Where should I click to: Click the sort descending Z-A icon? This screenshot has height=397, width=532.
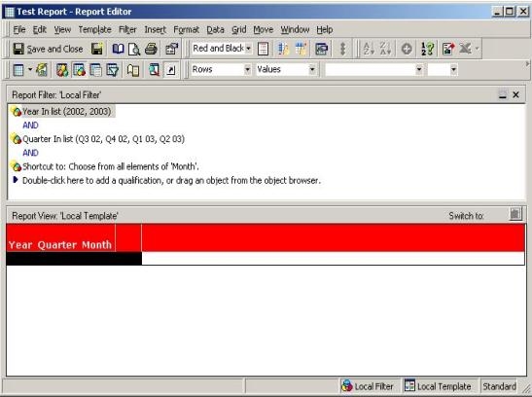pyautogui.click(x=385, y=50)
